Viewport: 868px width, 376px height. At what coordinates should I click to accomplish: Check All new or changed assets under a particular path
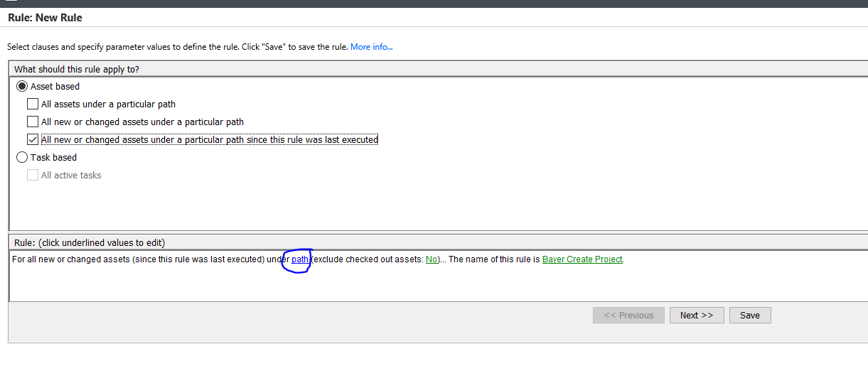33,122
